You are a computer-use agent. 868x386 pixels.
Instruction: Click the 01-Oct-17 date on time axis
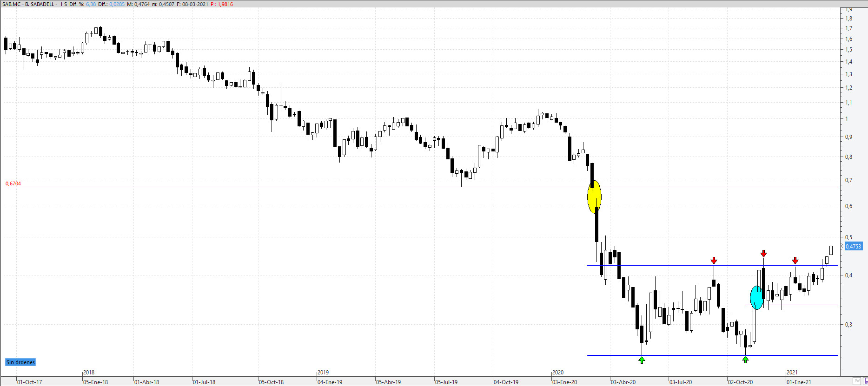[x=29, y=382]
